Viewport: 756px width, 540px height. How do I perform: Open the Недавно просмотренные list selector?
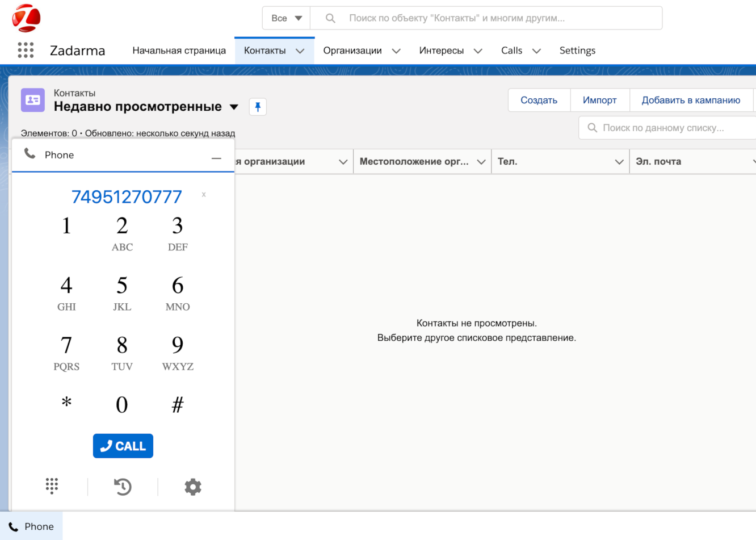pyautogui.click(x=233, y=107)
